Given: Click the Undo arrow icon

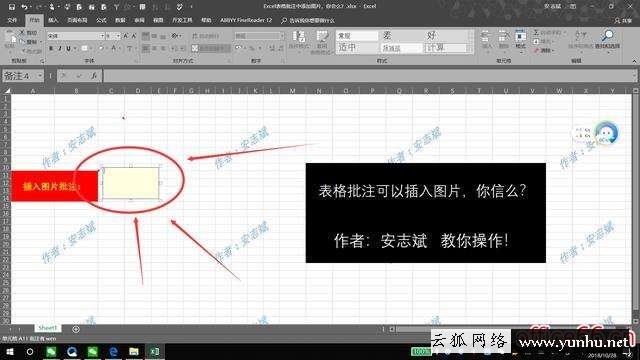Looking at the screenshot, I should [x=24, y=7].
